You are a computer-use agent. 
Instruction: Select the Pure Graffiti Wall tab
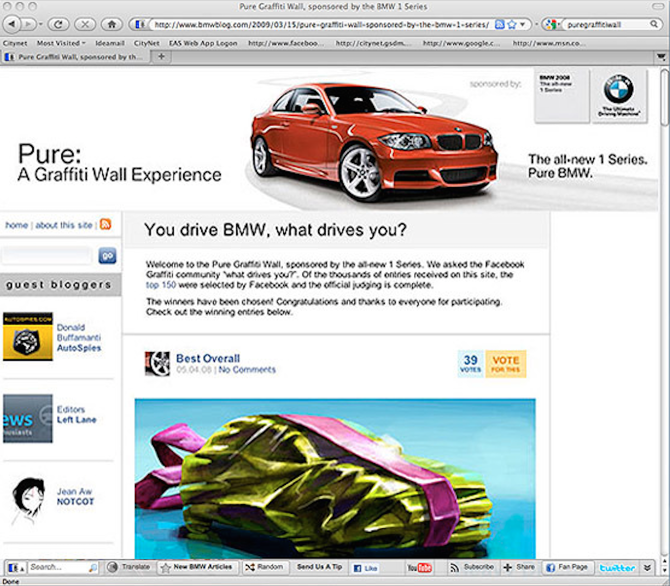(76, 57)
